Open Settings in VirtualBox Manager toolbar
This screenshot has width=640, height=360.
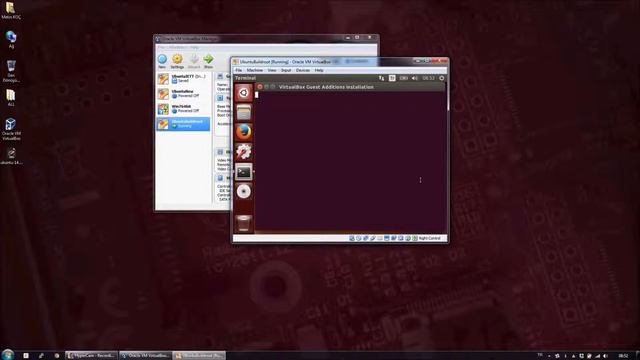click(x=177, y=61)
